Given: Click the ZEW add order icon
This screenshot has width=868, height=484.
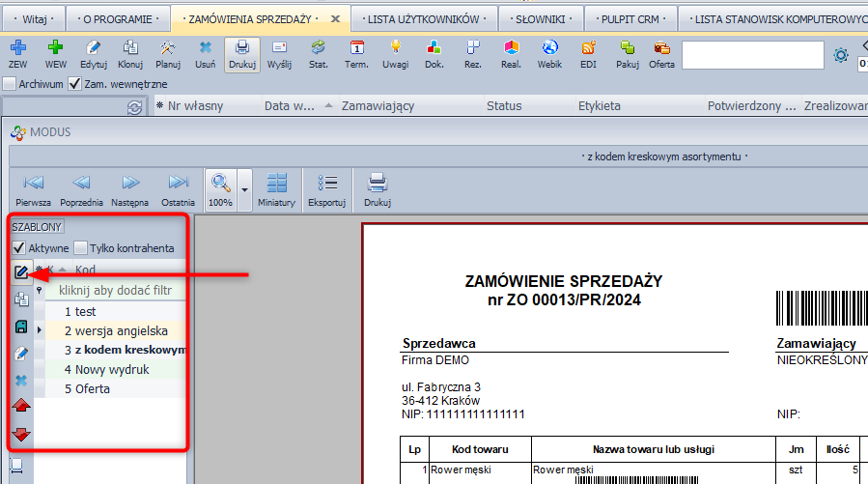Looking at the screenshot, I should (17, 48).
